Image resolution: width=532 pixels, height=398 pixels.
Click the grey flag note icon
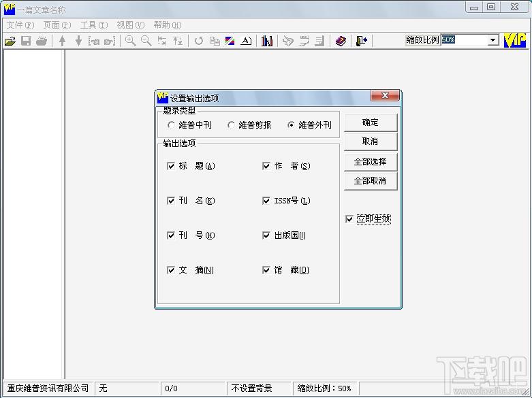(x=304, y=41)
